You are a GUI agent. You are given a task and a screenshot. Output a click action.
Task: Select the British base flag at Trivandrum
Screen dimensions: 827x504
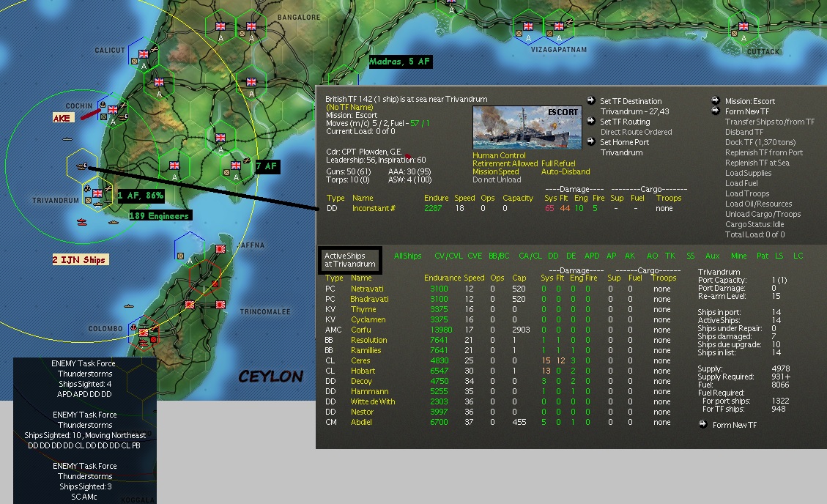pyautogui.click(x=97, y=193)
